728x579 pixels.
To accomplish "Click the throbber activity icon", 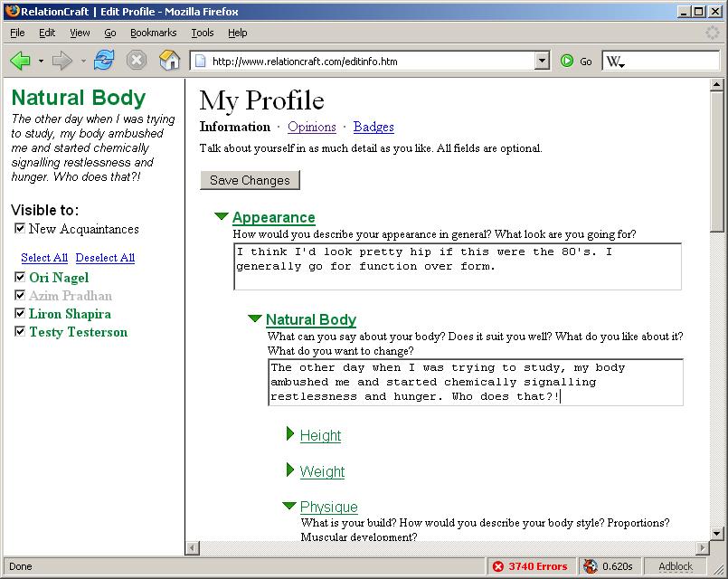I will click(x=713, y=33).
